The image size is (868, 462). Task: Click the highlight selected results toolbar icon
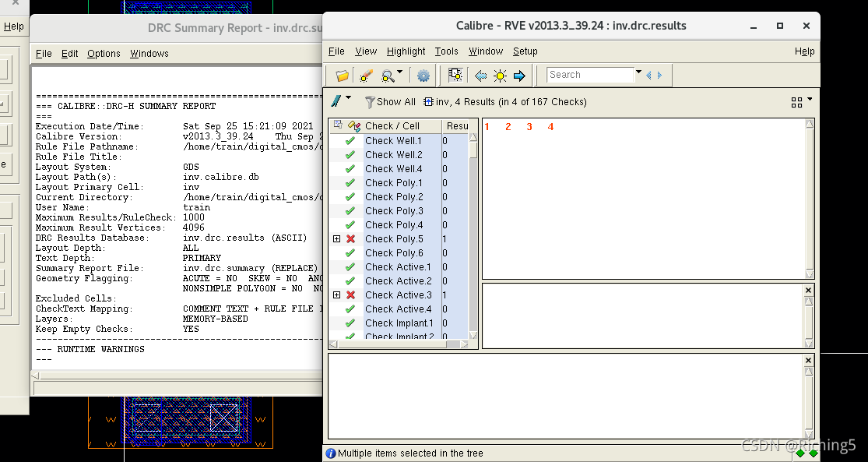(x=456, y=76)
